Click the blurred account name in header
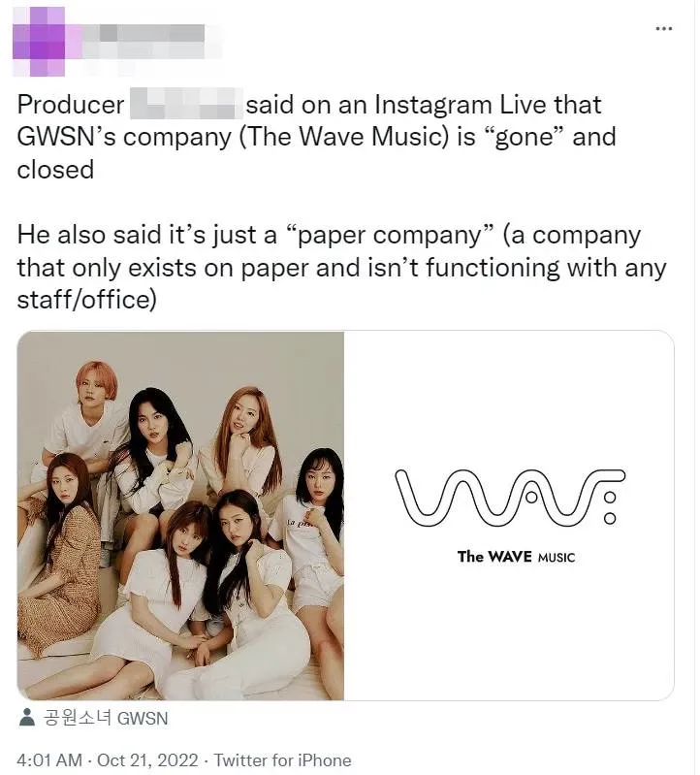 pos(143,42)
